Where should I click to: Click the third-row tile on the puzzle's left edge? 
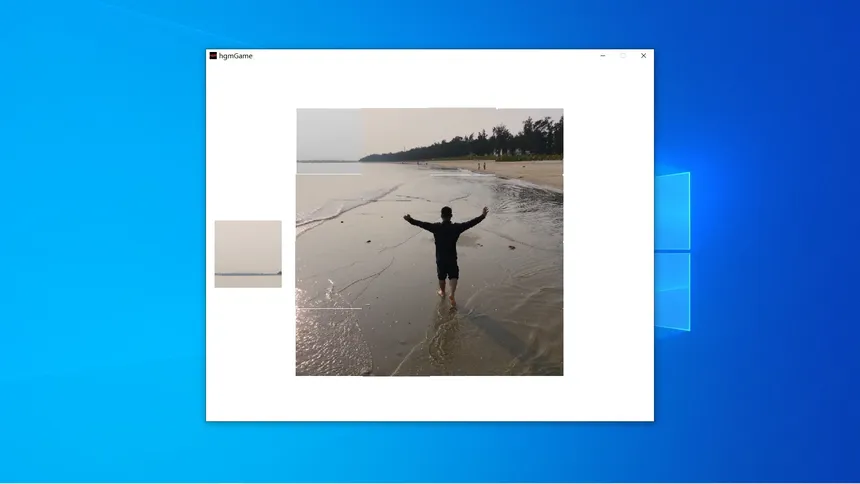(329, 275)
